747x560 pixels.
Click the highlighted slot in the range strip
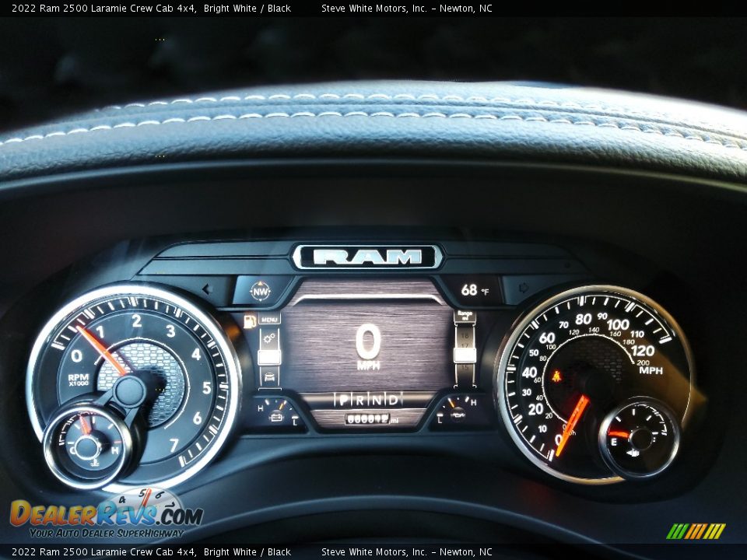pyautogui.click(x=465, y=355)
